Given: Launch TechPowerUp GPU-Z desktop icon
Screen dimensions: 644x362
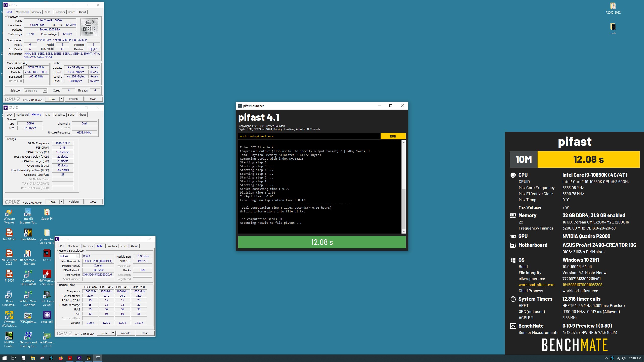Looking at the screenshot, I should click(x=47, y=340).
